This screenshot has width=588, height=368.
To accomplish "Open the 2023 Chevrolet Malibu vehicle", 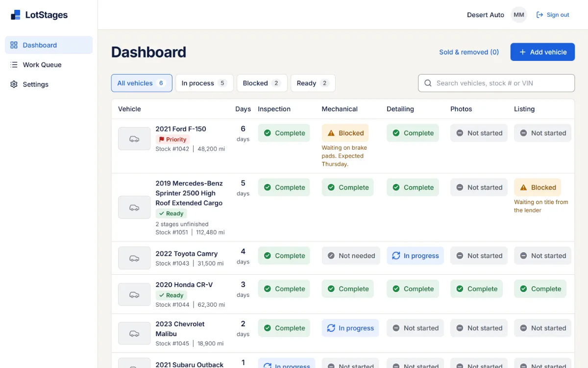I will coord(180,329).
